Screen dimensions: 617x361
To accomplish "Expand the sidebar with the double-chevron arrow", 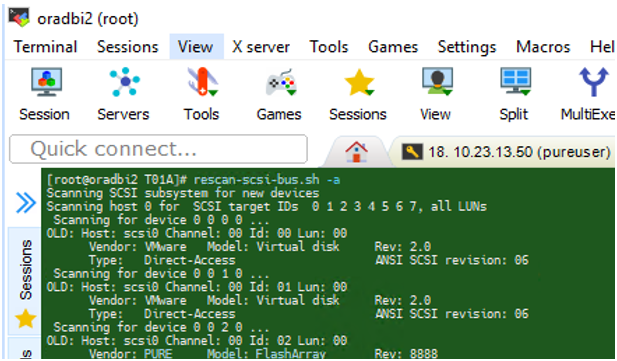I will (x=26, y=203).
